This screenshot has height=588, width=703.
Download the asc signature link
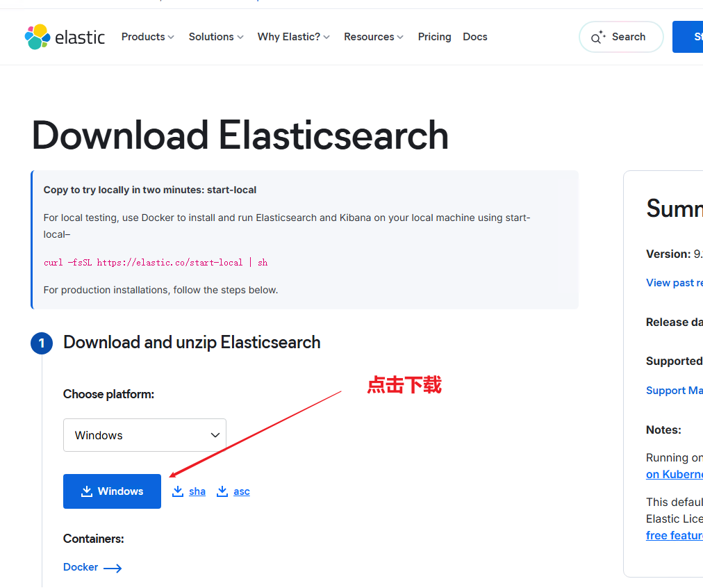point(242,491)
